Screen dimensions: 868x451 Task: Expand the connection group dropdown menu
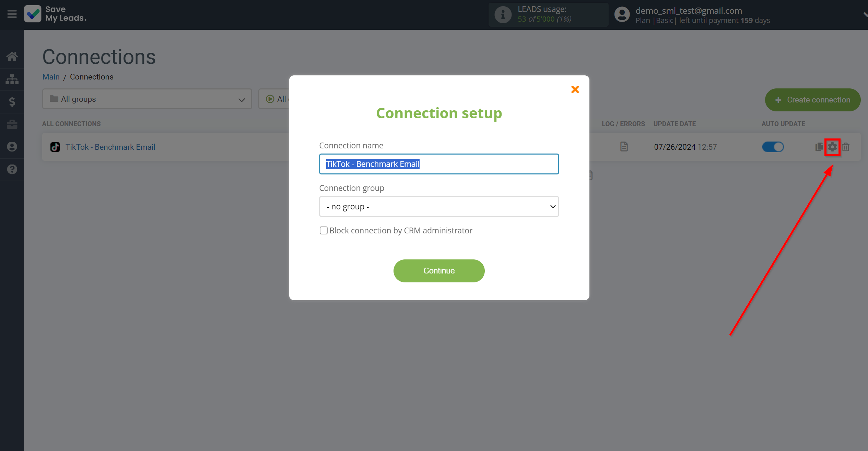pos(439,206)
